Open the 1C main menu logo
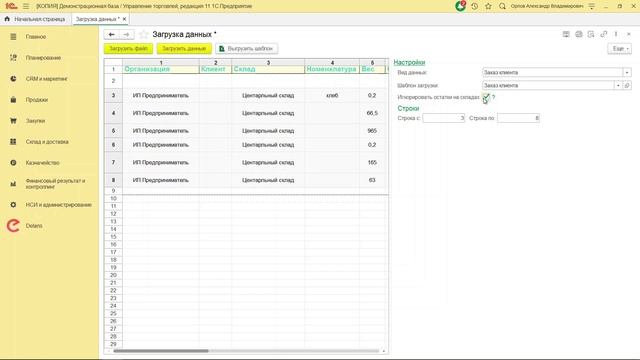The image size is (640, 360). tap(11, 6)
